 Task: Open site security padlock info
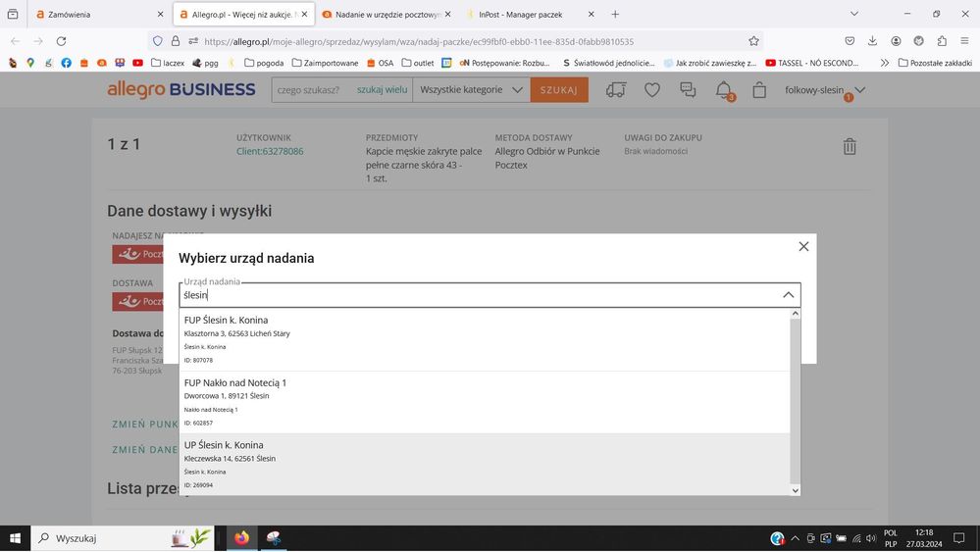(176, 41)
